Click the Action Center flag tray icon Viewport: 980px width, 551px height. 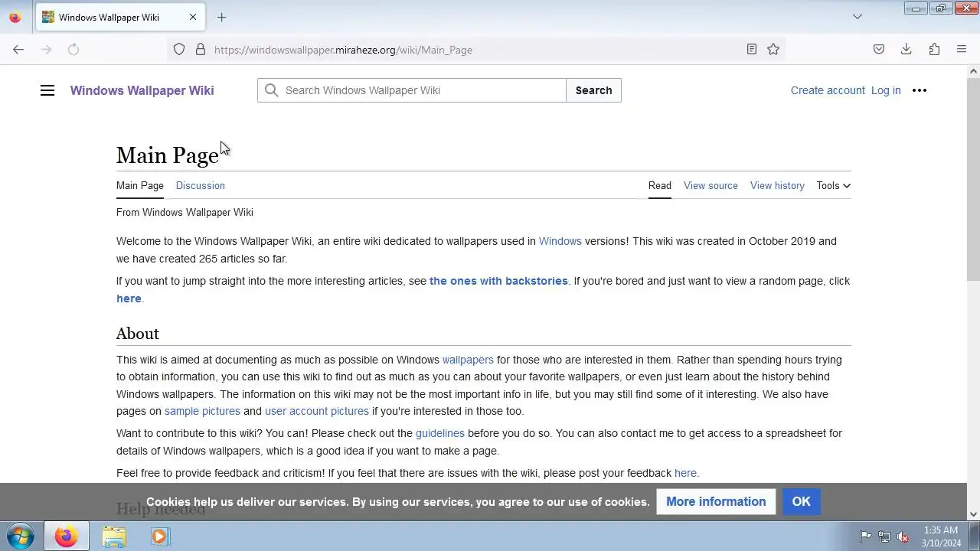coord(865,536)
